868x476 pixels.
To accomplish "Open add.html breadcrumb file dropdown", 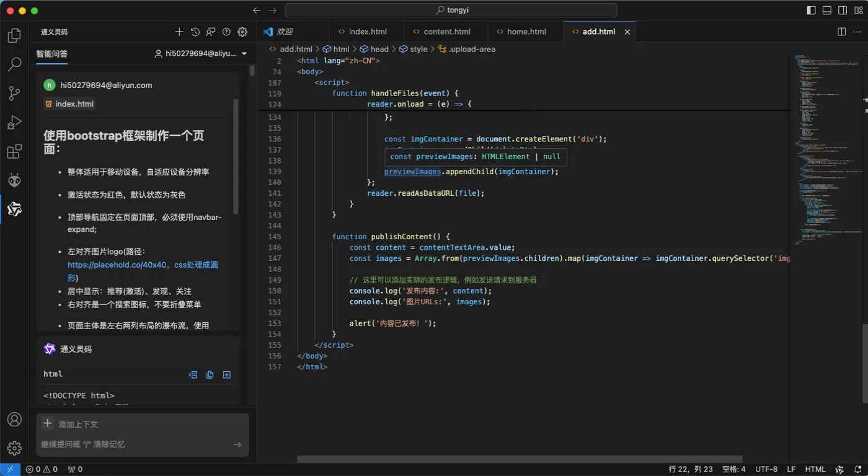I will click(291, 49).
